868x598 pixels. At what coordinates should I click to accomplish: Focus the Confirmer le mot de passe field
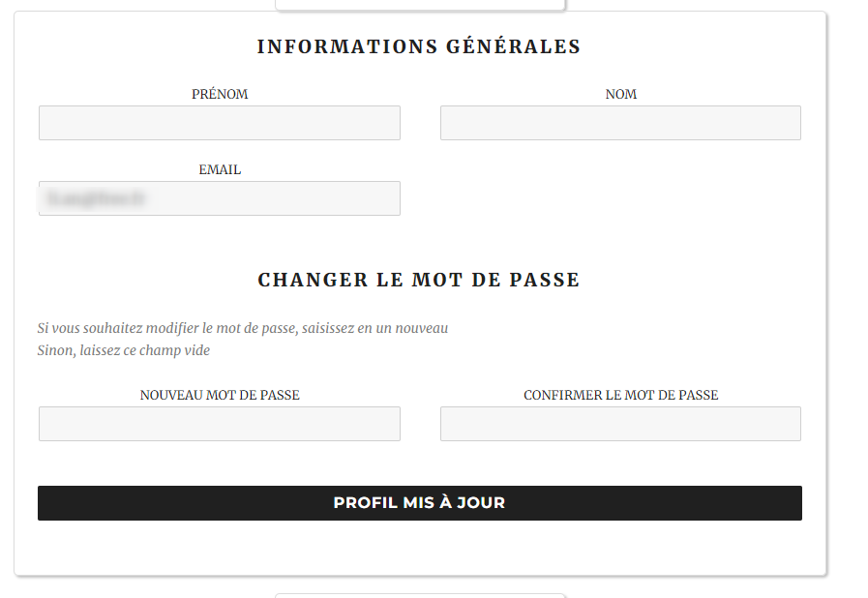(x=620, y=424)
